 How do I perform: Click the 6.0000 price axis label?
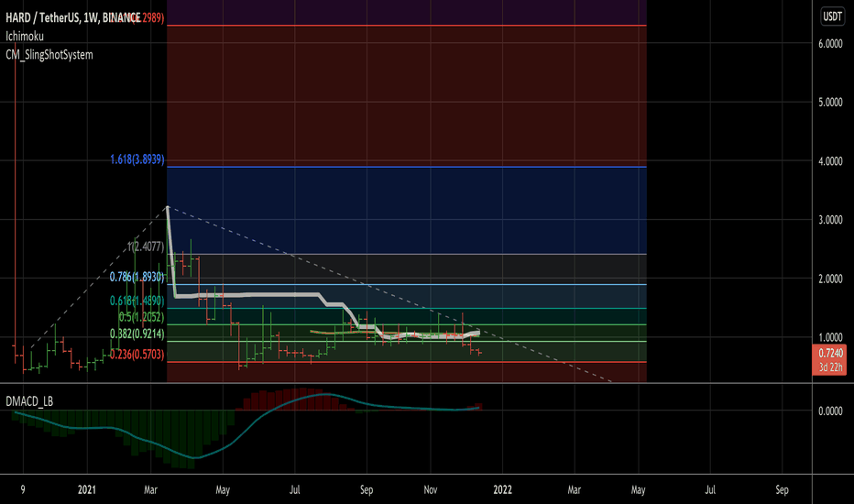coord(830,44)
